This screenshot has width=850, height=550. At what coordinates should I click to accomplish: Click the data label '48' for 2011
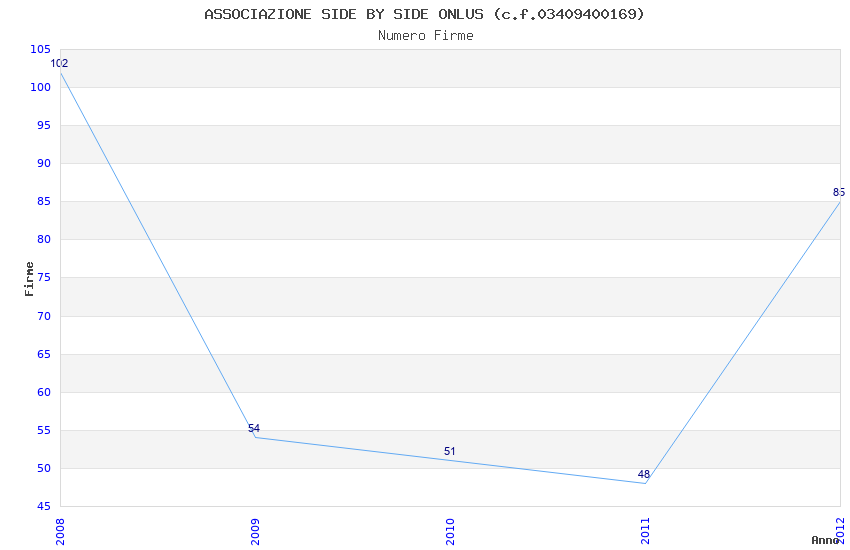pos(643,474)
